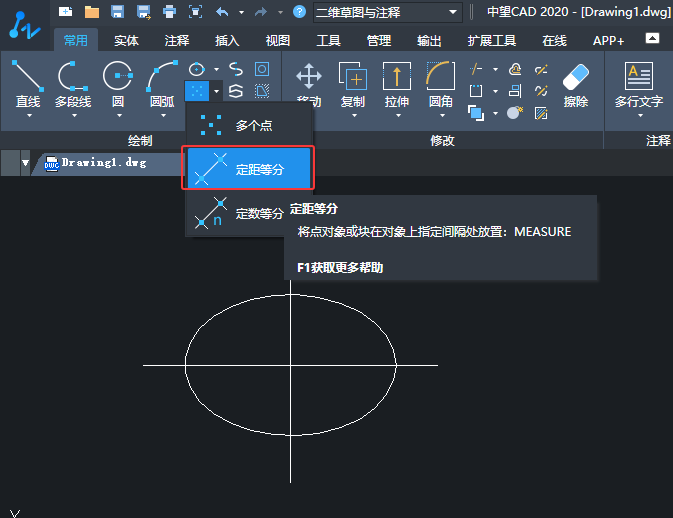Open the 插入 ribbon tab
The image size is (673, 518).
click(x=227, y=41)
